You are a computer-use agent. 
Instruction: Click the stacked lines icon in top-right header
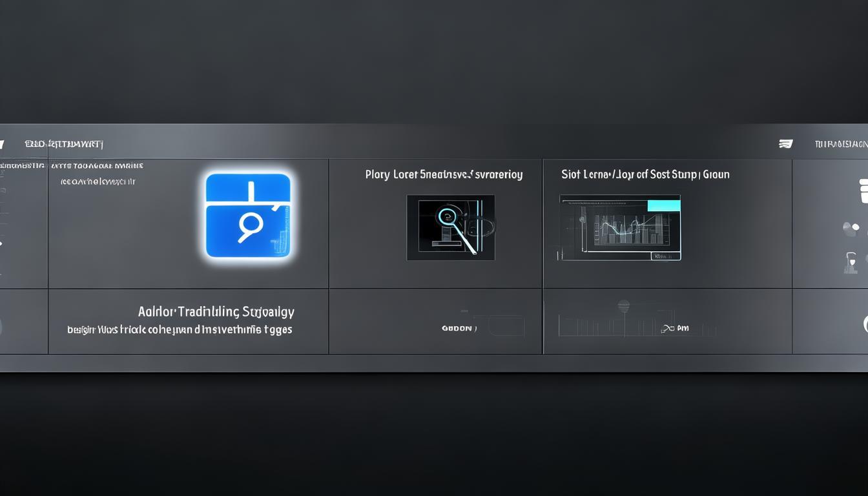785,144
